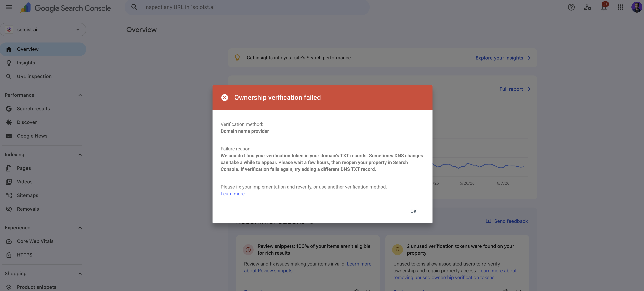
Task: Click the red error X icon in dialog header
Action: tap(225, 97)
